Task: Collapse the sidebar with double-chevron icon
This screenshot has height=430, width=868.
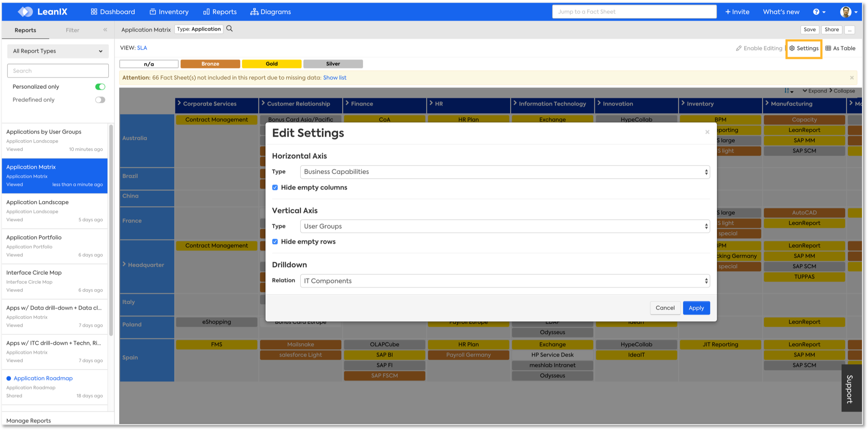Action: [x=105, y=30]
